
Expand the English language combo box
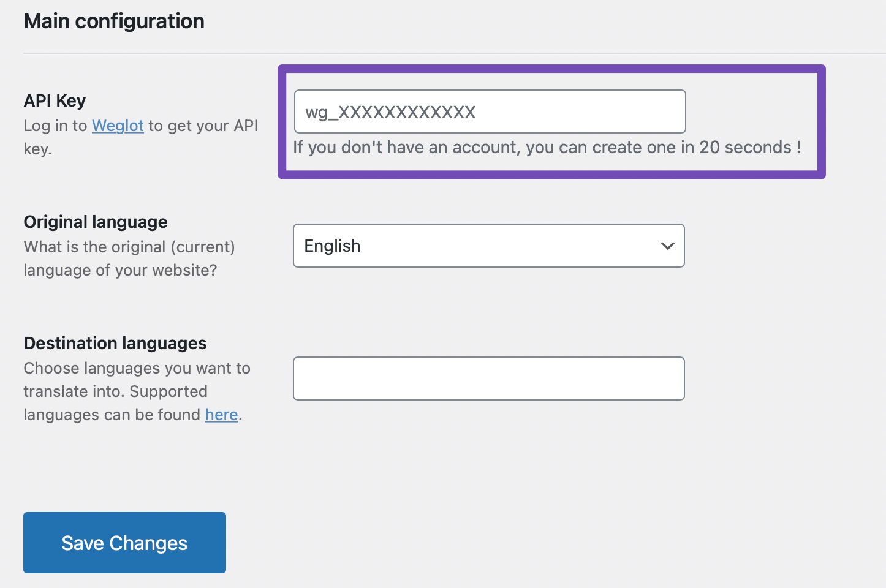[x=488, y=246]
